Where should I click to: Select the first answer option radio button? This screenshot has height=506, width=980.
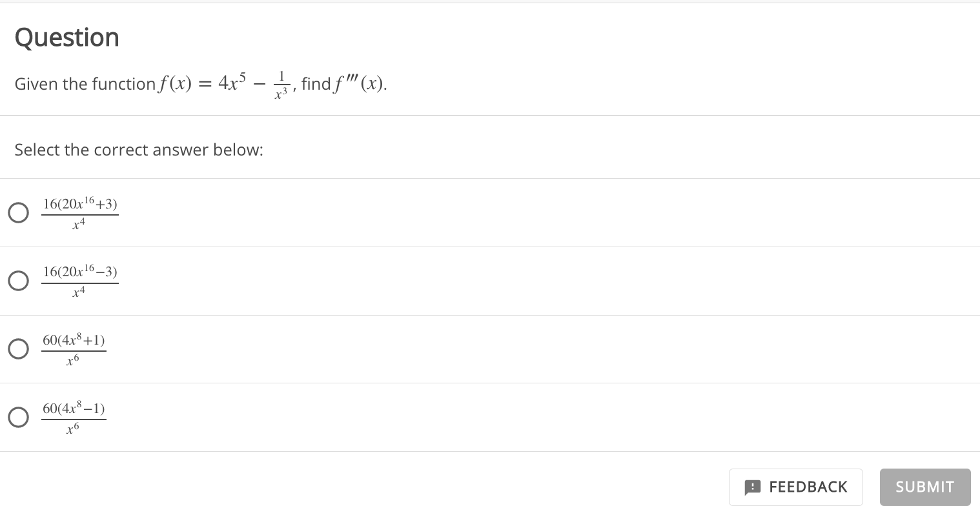[19, 212]
